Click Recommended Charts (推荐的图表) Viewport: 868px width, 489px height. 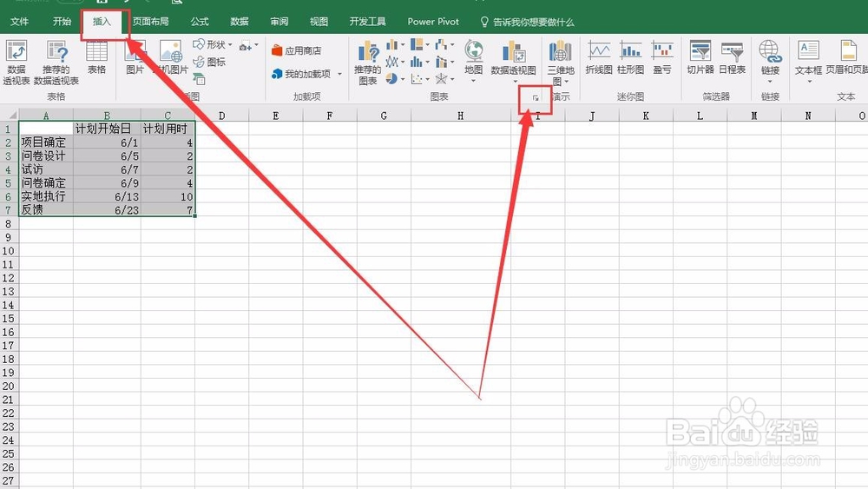click(367, 63)
